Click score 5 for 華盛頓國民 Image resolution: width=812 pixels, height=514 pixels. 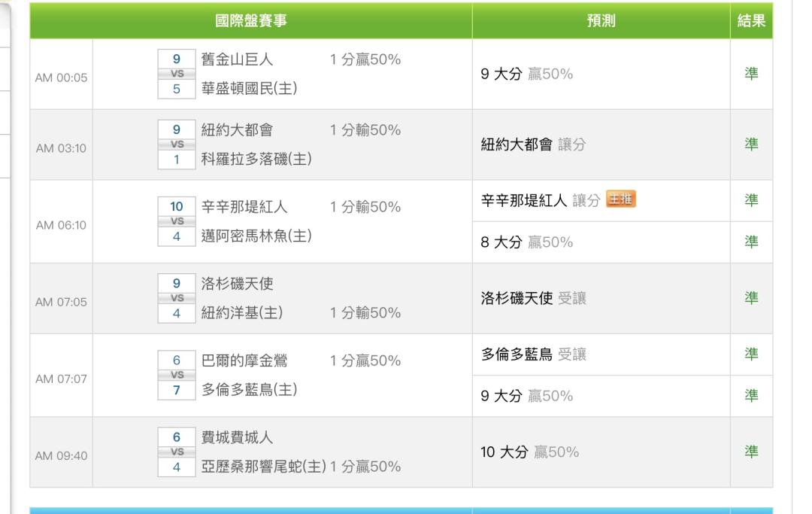177,89
